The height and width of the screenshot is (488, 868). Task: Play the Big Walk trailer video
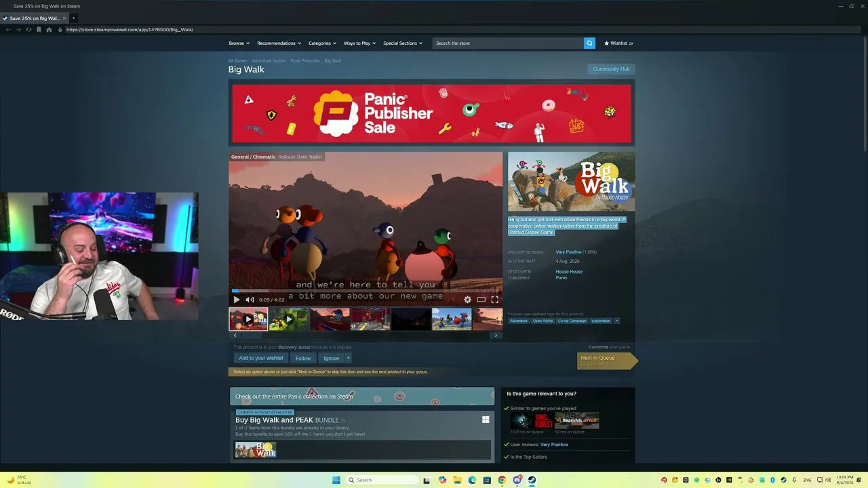236,300
